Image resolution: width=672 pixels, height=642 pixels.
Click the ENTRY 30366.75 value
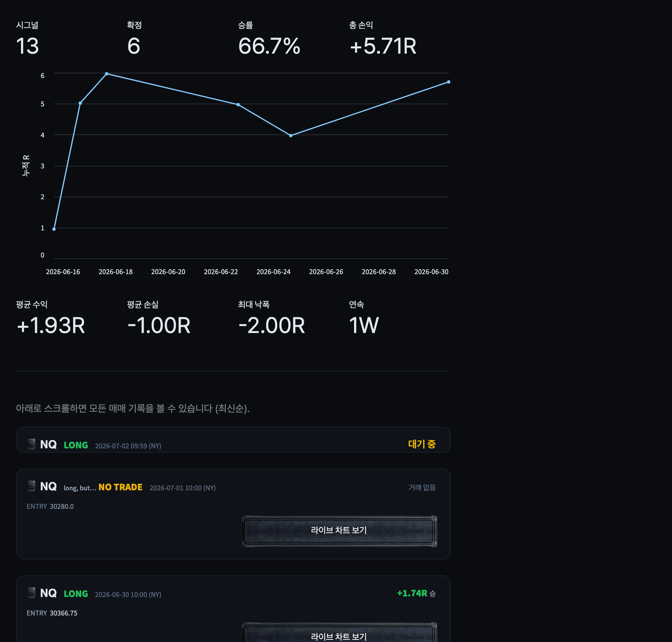[x=52, y=613]
